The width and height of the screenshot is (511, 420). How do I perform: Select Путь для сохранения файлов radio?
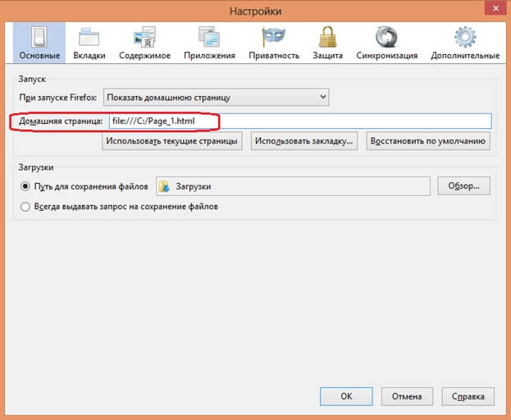(25, 186)
